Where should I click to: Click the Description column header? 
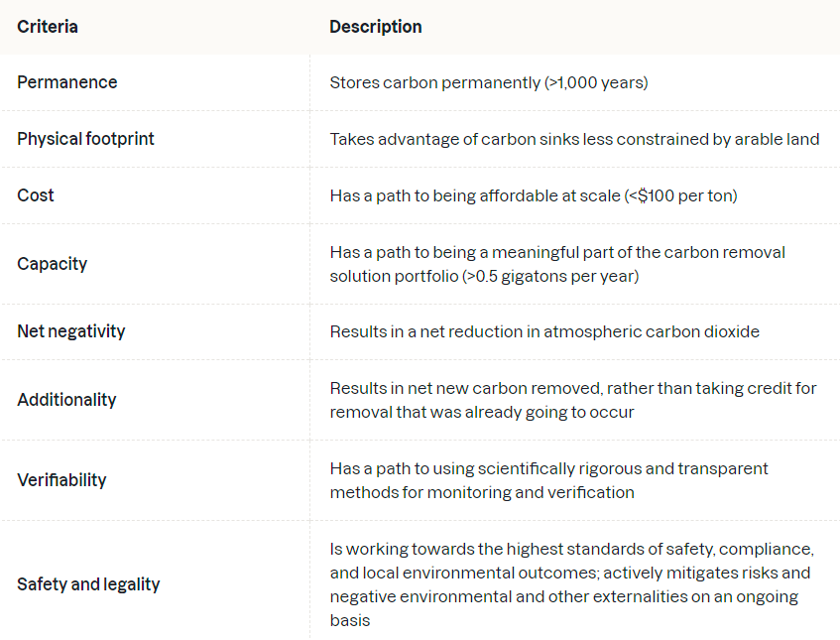[376, 27]
